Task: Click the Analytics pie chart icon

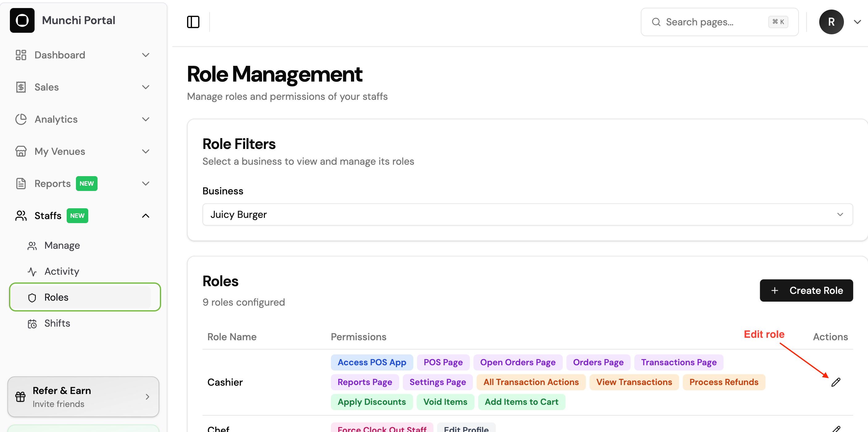Action: click(x=21, y=119)
